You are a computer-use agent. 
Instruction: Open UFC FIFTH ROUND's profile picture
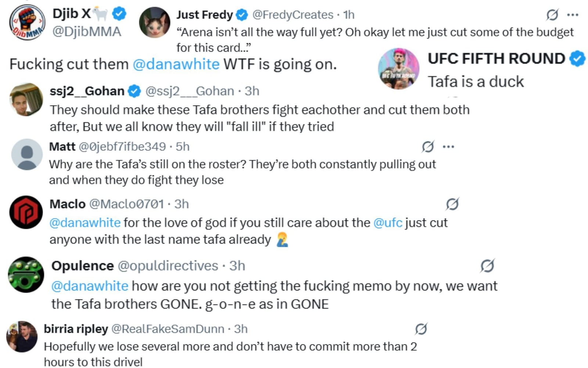pyautogui.click(x=399, y=69)
